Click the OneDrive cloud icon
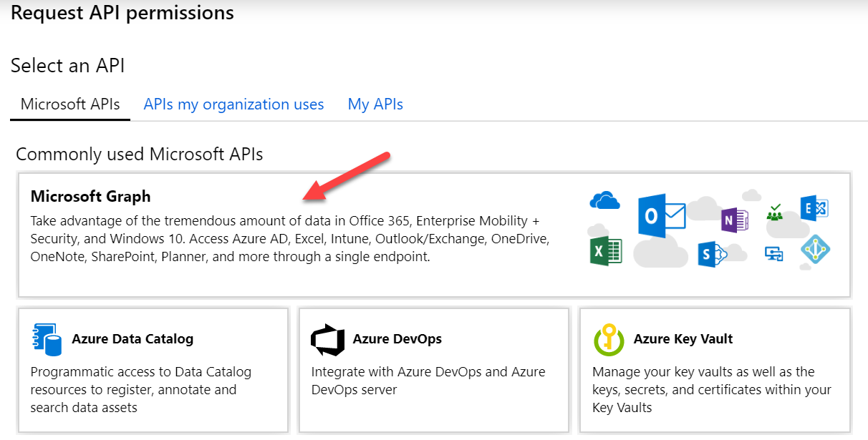868x440 pixels. (604, 202)
